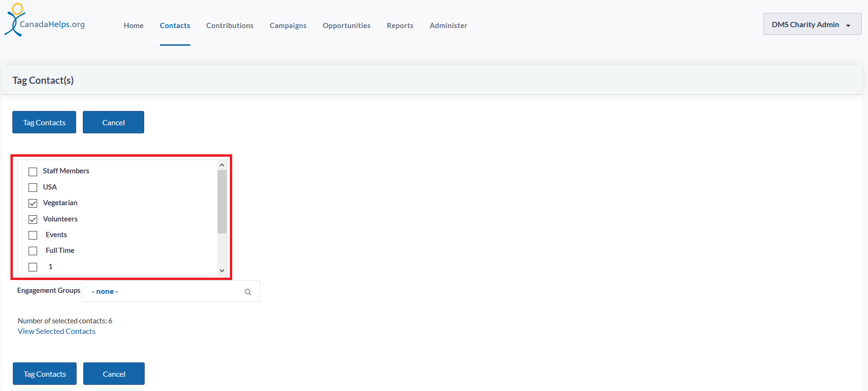Open the View Selected Contacts link
The width and height of the screenshot is (868, 391).
pyautogui.click(x=57, y=331)
